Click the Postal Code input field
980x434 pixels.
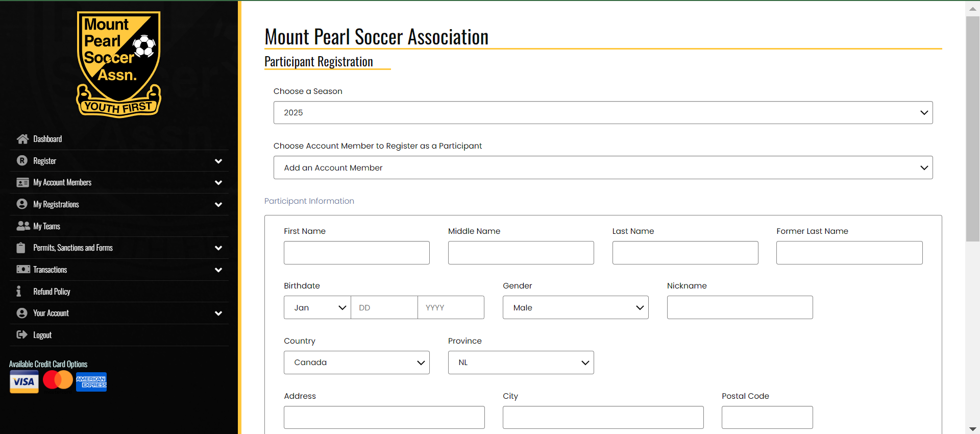tap(767, 417)
